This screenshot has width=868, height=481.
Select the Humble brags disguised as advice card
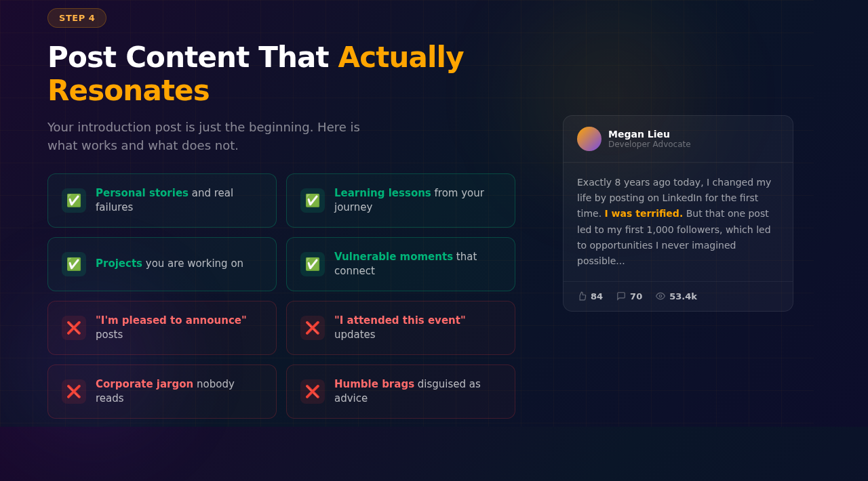tap(401, 392)
